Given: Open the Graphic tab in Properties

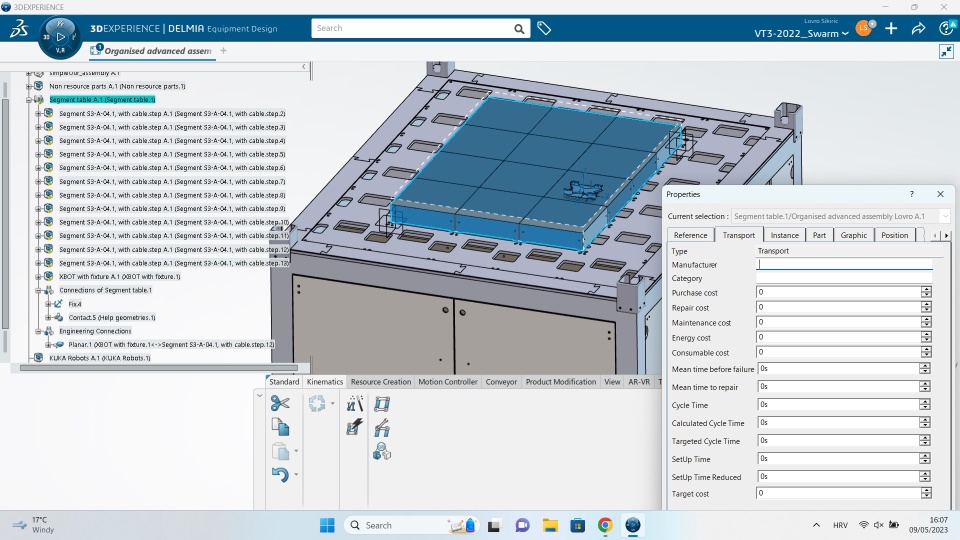Looking at the screenshot, I should [853, 235].
